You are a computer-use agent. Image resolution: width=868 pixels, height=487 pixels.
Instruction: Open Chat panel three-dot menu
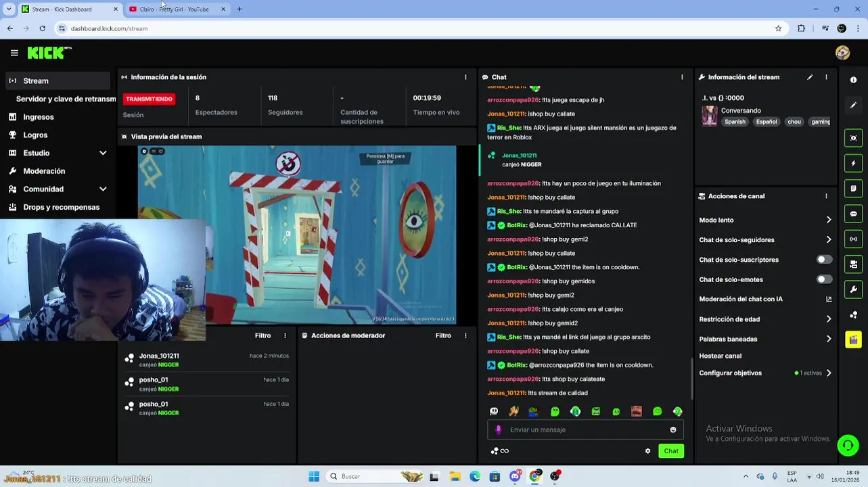click(682, 77)
